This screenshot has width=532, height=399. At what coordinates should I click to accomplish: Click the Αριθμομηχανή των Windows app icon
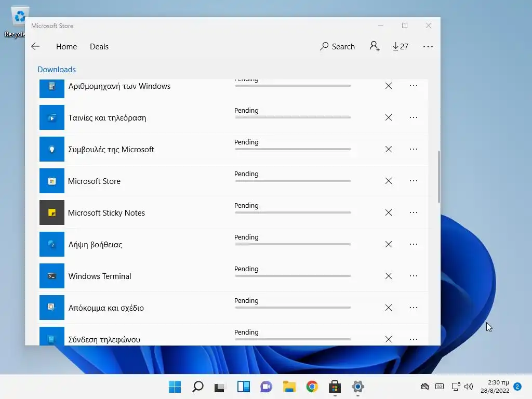tap(52, 88)
